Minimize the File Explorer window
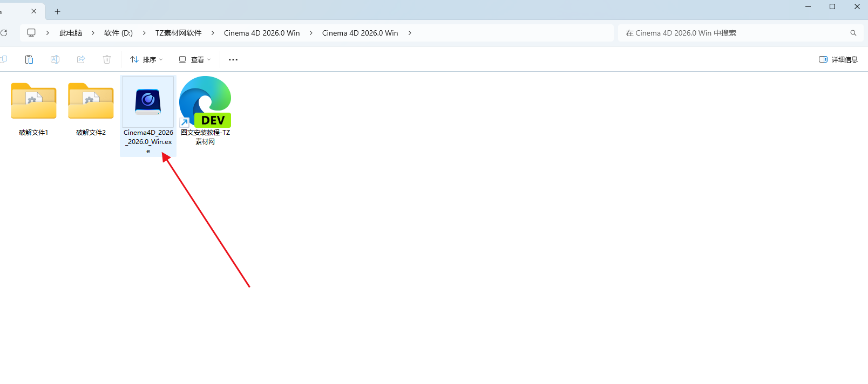 [x=808, y=7]
